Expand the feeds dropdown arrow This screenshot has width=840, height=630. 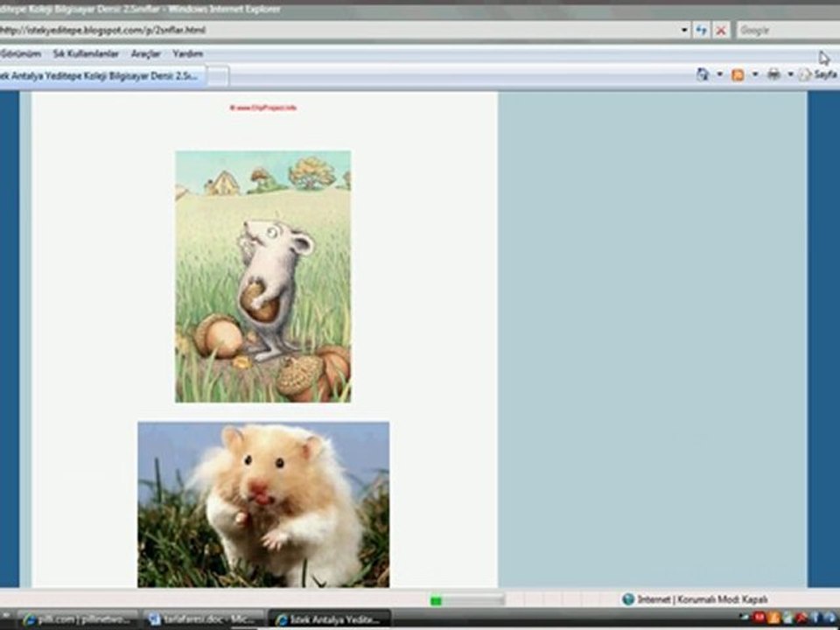click(755, 74)
